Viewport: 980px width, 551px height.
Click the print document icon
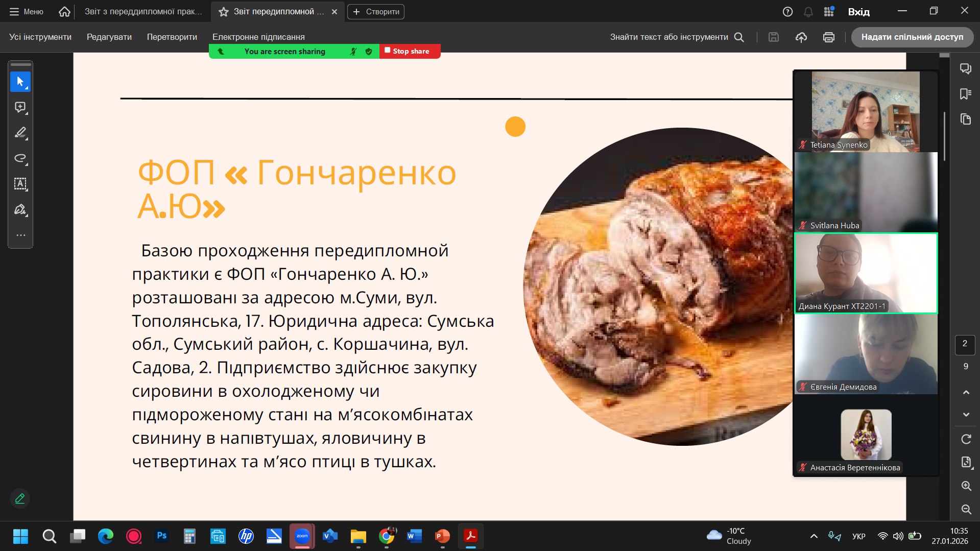tap(828, 37)
